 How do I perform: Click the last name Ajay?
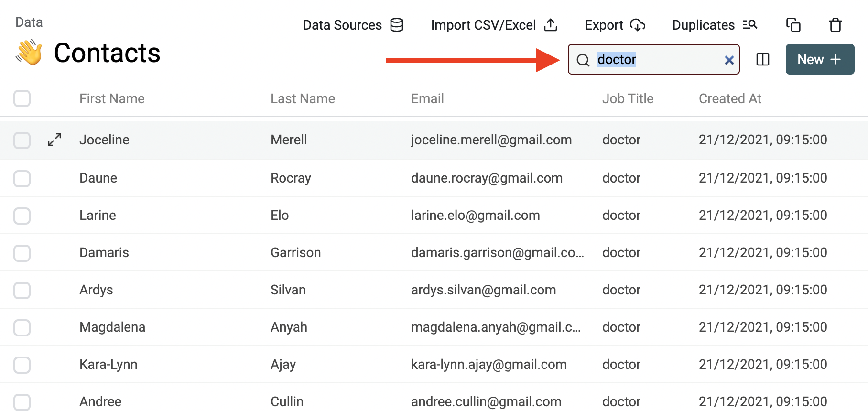tap(283, 364)
